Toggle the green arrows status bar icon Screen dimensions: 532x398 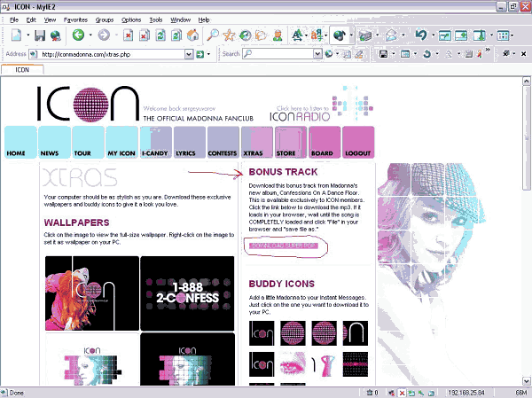(x=411, y=393)
